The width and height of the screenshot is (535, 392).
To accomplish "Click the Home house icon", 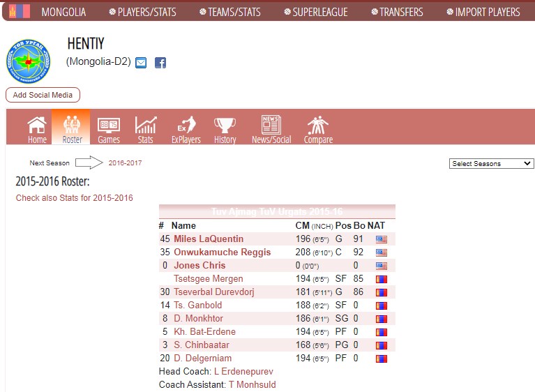I will (37, 126).
